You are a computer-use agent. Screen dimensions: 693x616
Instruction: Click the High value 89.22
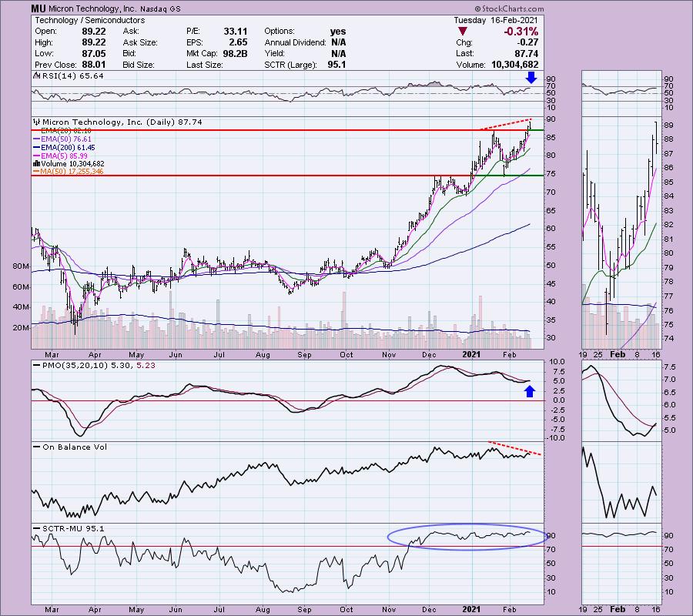click(x=93, y=42)
